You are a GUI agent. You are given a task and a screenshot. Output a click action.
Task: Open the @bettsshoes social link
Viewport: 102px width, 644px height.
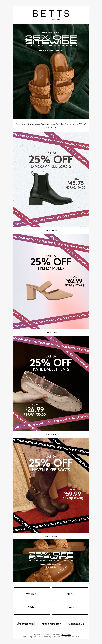(x=26, y=624)
